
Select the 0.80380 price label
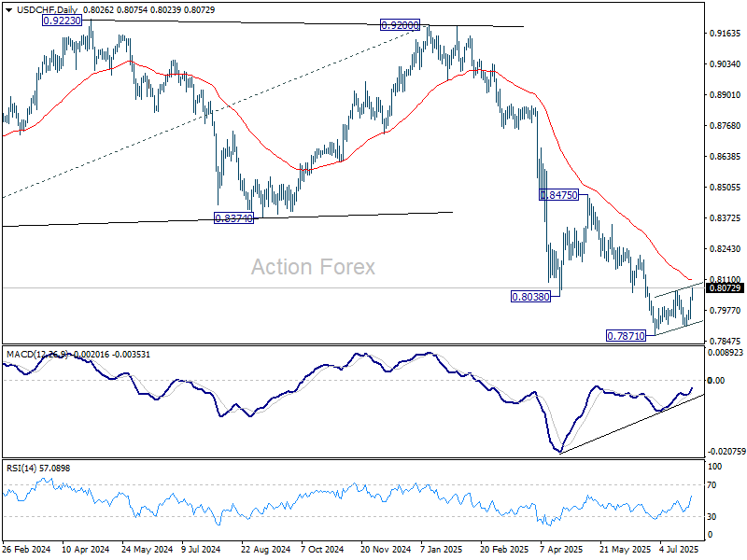pos(534,297)
